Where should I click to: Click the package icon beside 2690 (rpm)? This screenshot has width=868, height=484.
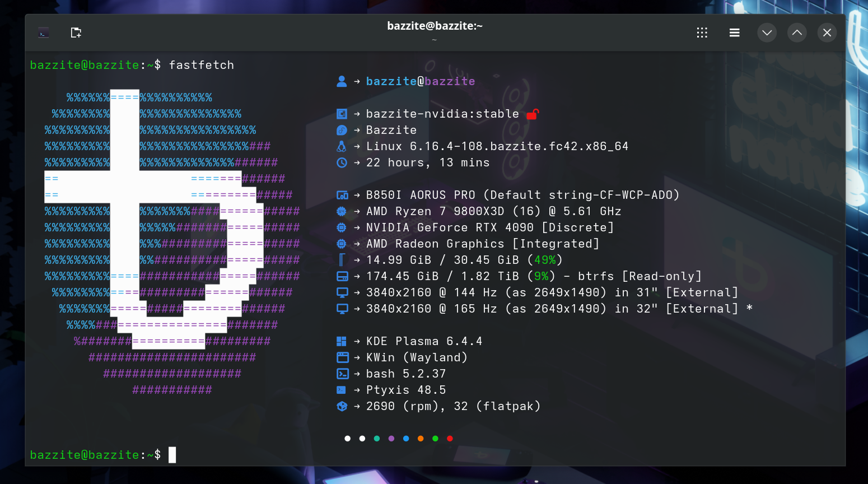[x=342, y=406]
